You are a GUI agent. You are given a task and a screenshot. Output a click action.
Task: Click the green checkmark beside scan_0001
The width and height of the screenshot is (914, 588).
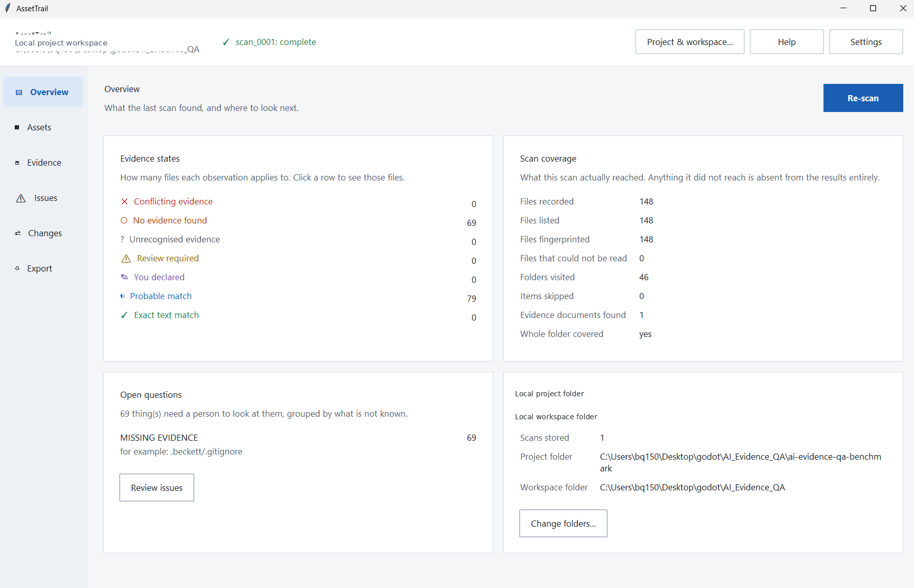[226, 42]
